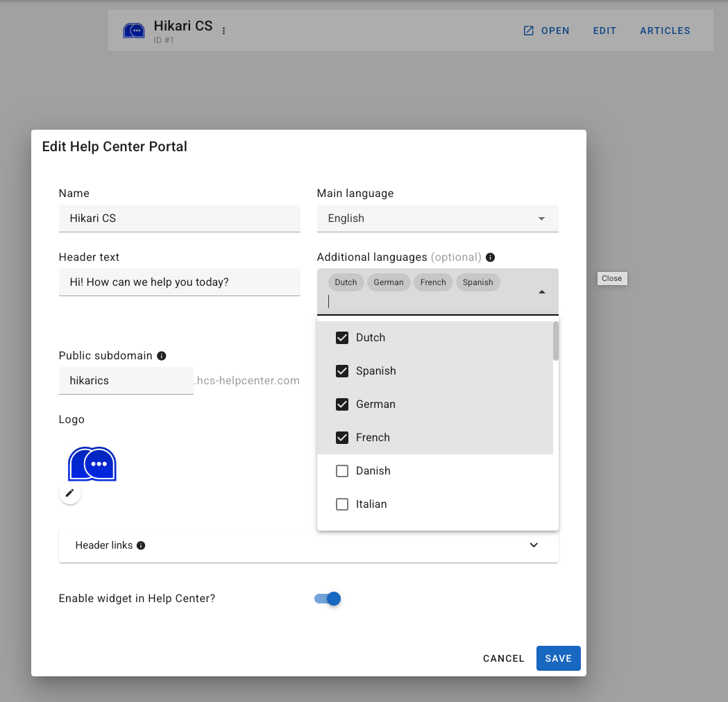
Task: Collapse the Additional languages dropdown arrow
Action: [542, 292]
